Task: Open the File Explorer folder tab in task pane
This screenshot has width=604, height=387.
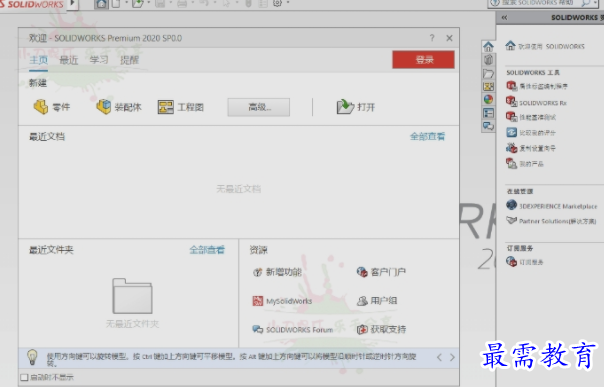Action: pos(488,73)
